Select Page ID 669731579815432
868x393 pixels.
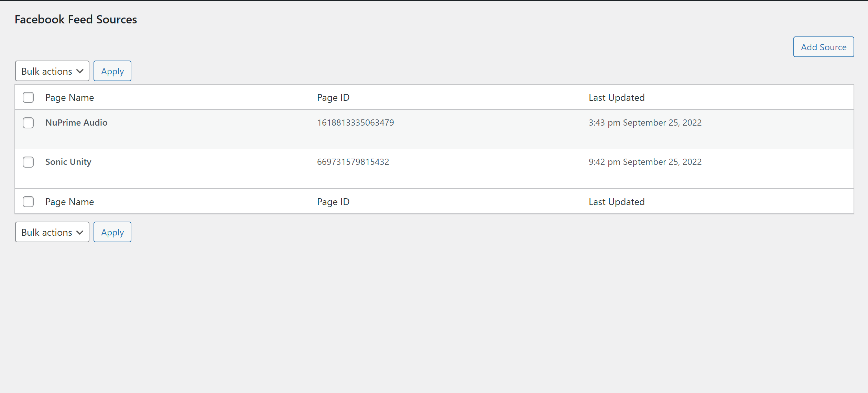pyautogui.click(x=353, y=162)
